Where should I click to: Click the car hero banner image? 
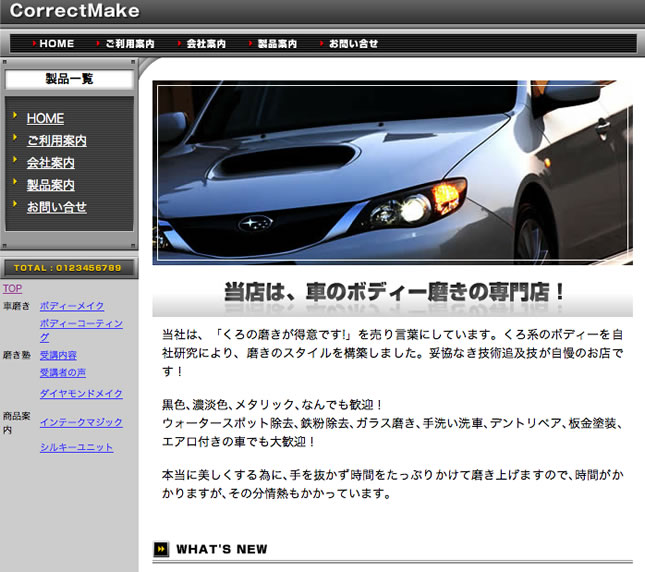(x=392, y=172)
